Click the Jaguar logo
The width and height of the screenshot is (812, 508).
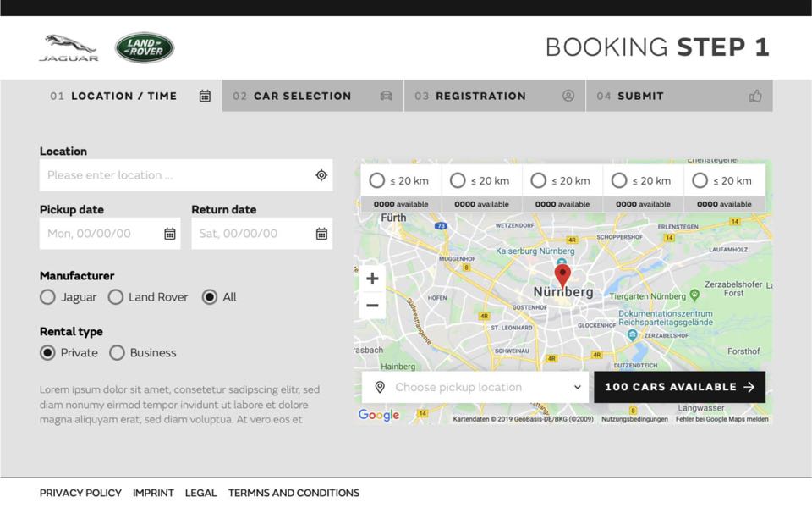point(69,47)
